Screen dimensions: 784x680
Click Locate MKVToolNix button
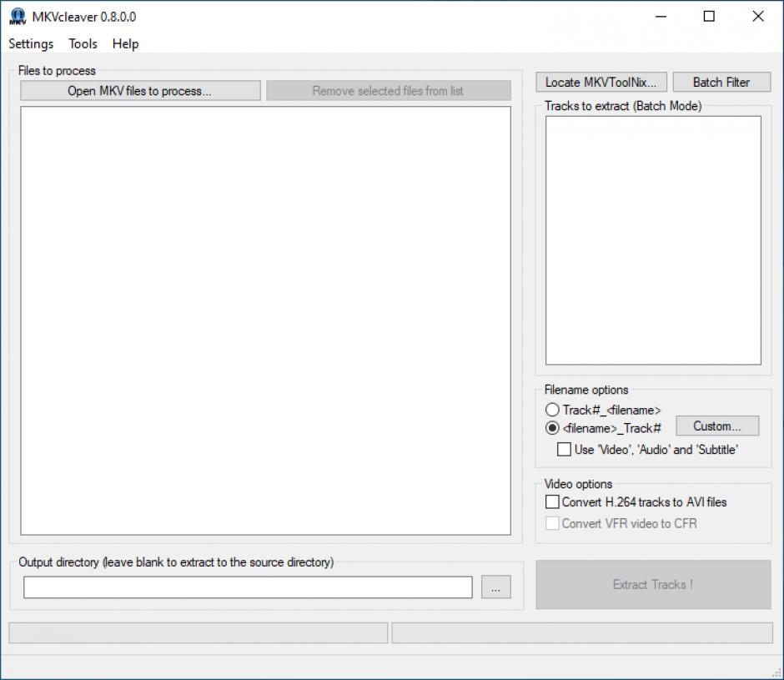tap(601, 82)
